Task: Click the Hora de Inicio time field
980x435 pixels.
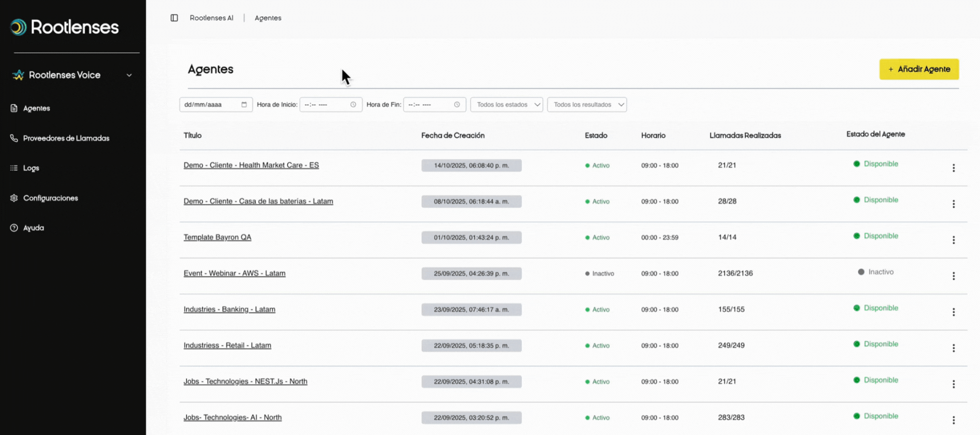Action: click(x=326, y=104)
